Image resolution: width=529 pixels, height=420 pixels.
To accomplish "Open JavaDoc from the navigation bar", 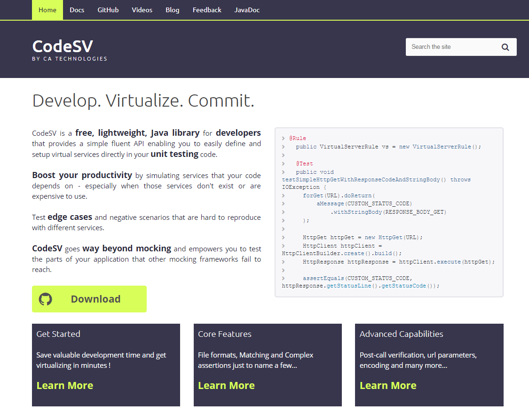I will (x=247, y=10).
